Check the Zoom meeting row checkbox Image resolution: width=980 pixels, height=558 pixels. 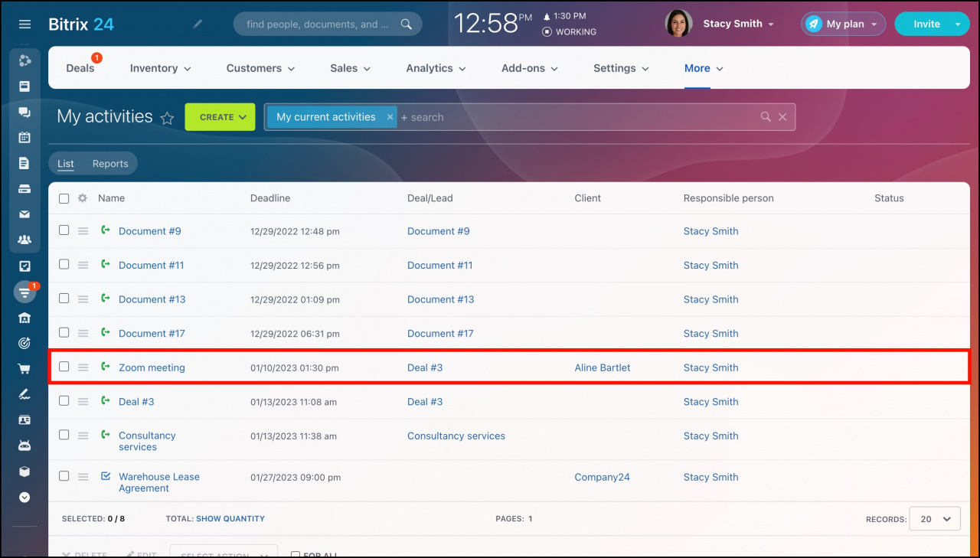click(x=64, y=367)
